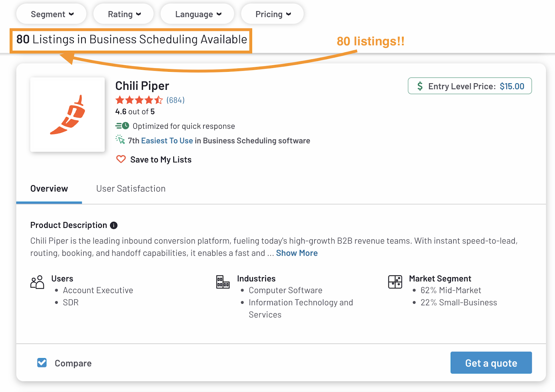Viewport: 555px width, 392px height.
Task: Click the 'Market Segment' heading
Action: tap(440, 279)
